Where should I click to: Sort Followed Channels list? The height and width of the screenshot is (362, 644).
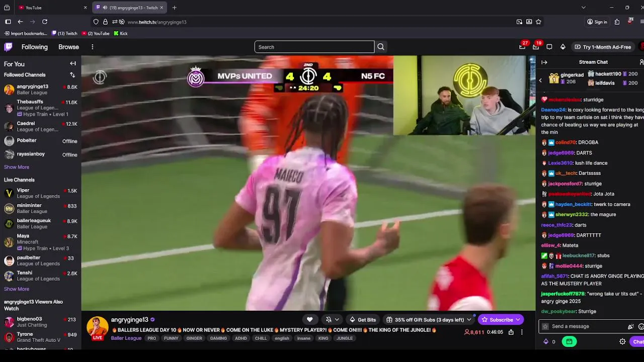72,75
